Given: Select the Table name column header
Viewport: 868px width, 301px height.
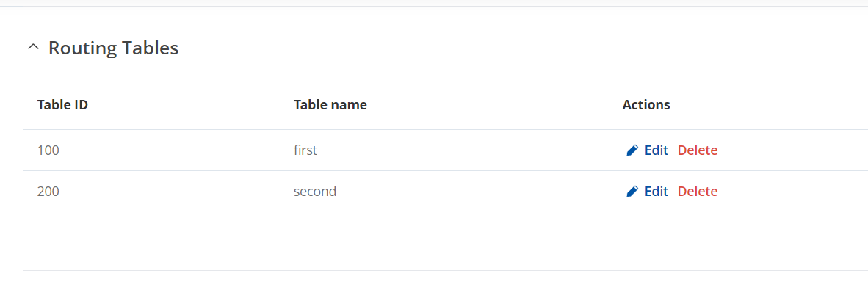Looking at the screenshot, I should click(330, 104).
